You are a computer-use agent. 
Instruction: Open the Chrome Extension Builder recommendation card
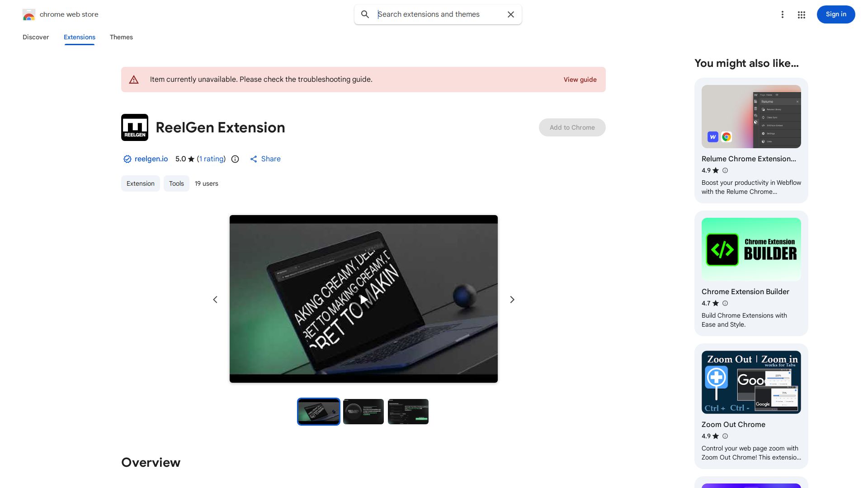(x=751, y=273)
